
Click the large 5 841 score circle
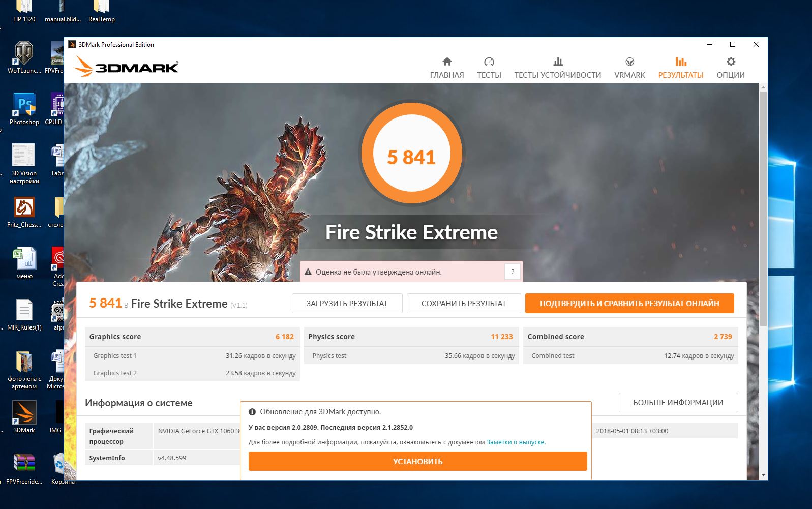[411, 153]
